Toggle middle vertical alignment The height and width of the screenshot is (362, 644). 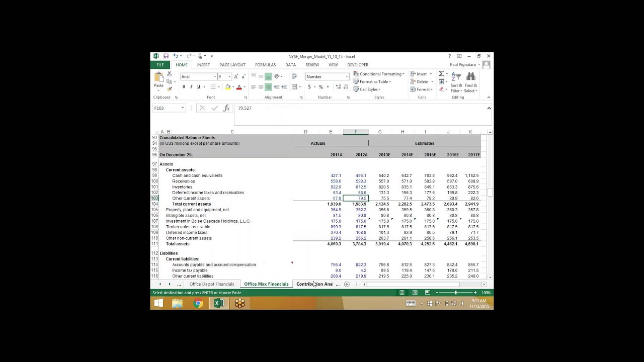(x=261, y=76)
